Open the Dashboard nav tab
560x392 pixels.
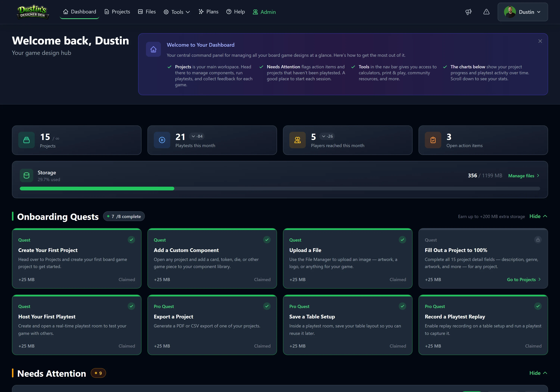[80, 12]
